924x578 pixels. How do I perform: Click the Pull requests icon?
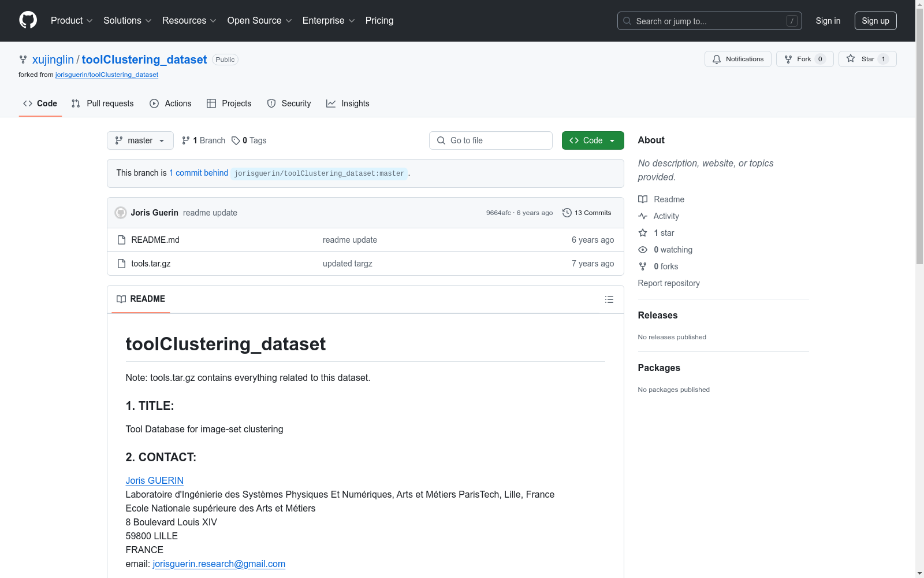click(x=76, y=103)
